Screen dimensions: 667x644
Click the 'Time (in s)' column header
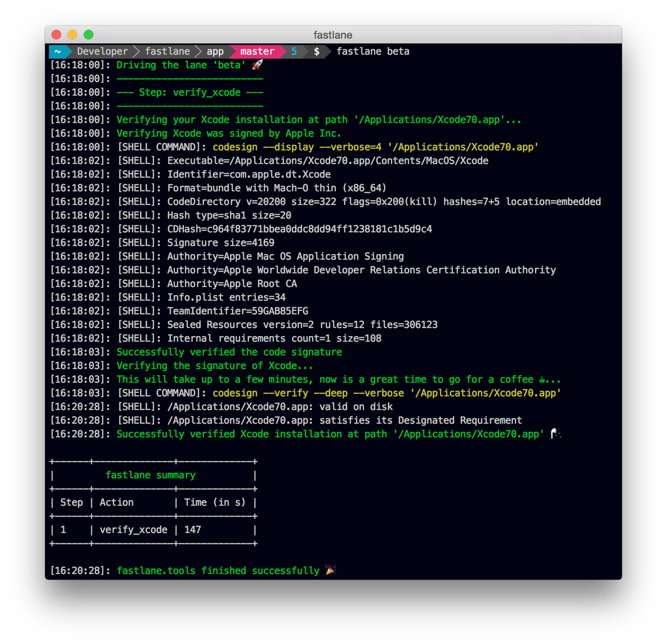[215, 502]
